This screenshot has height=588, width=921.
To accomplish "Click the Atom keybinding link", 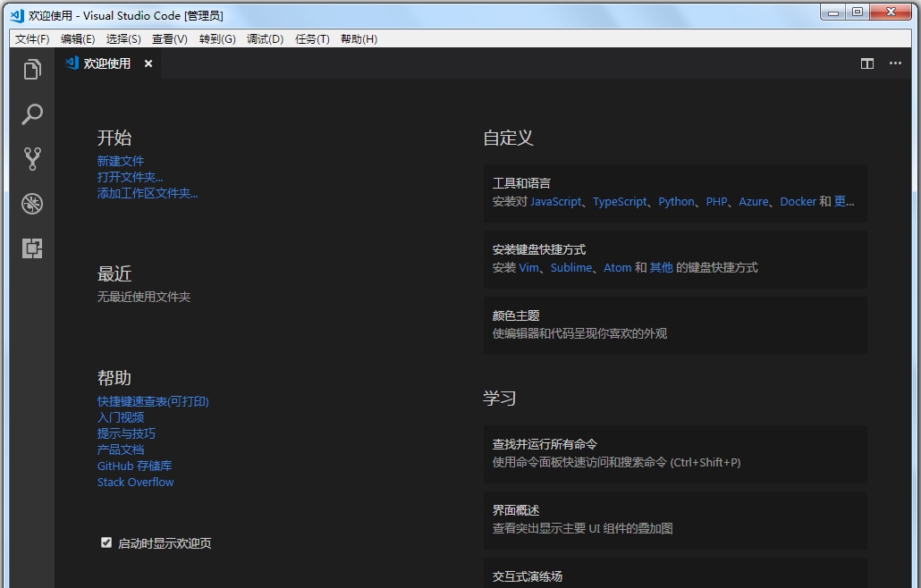I will [x=617, y=267].
